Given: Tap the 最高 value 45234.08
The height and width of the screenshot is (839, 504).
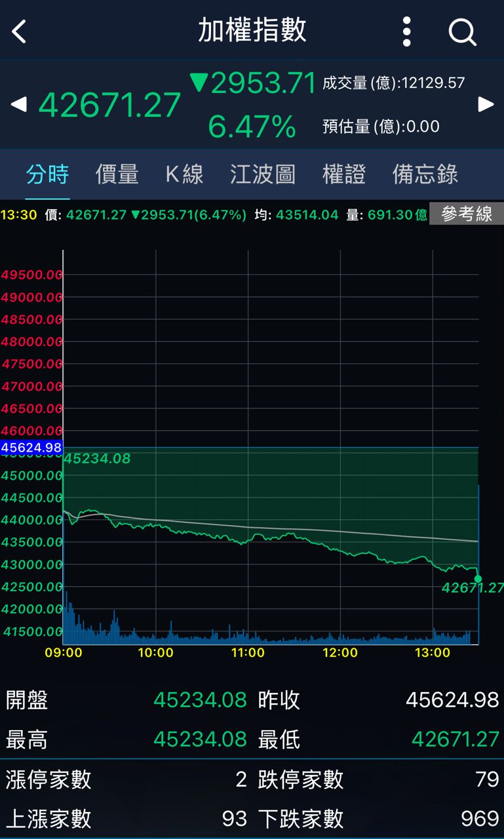Looking at the screenshot, I should (x=200, y=739).
